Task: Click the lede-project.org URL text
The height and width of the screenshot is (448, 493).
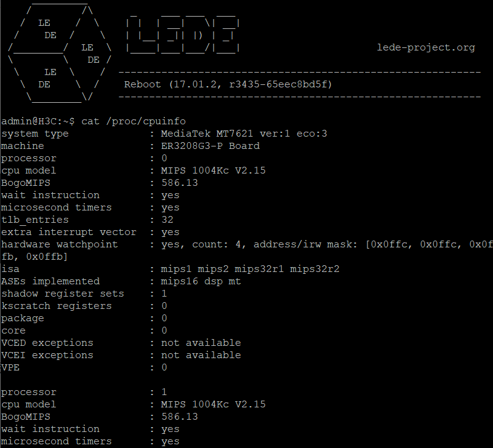Action: [425, 47]
